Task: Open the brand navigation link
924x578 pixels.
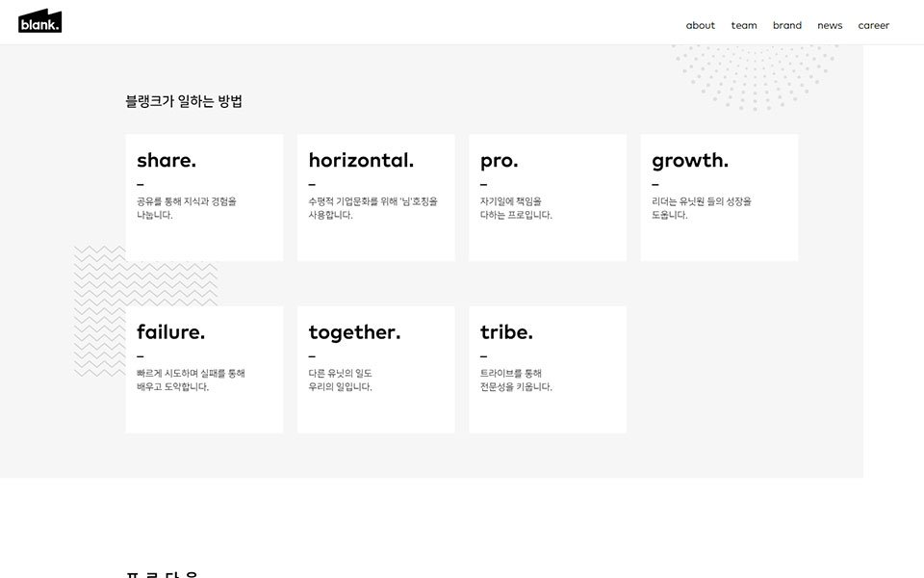Action: click(786, 25)
